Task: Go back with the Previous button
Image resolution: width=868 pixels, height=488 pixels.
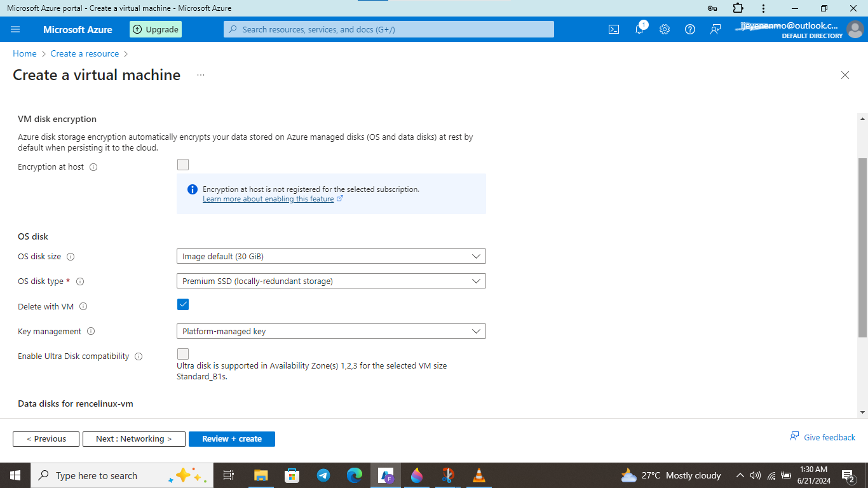Action: pos(46,439)
